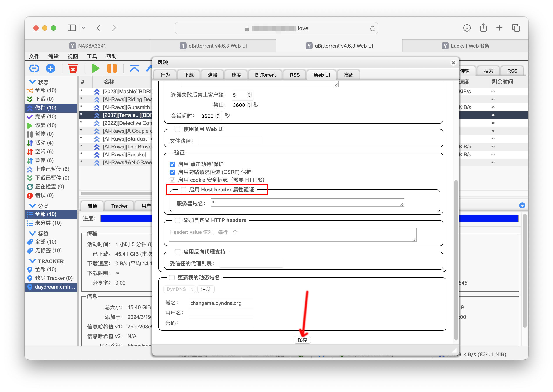
Task: Collapse the 状态 sidebar section
Action: [x=32, y=82]
